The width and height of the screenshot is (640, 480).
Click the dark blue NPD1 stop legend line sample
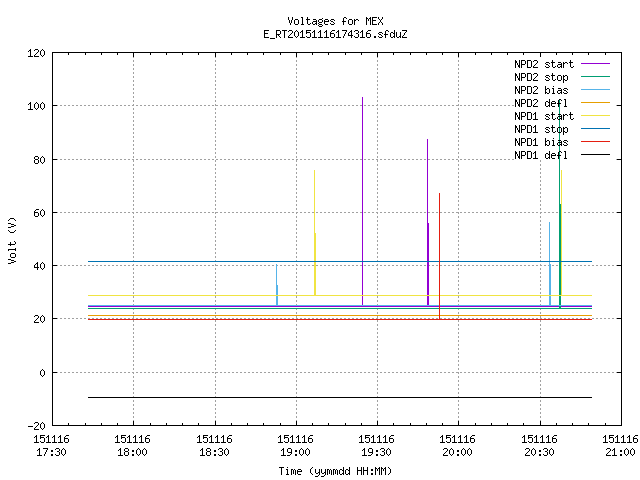pos(596,129)
